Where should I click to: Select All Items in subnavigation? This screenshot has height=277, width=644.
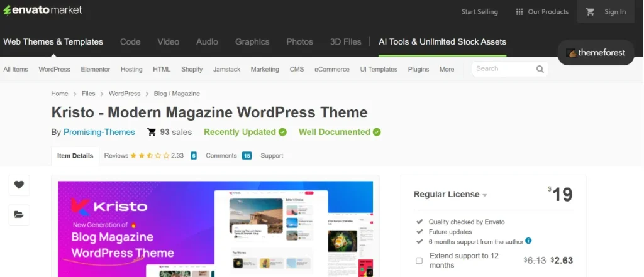coord(16,69)
